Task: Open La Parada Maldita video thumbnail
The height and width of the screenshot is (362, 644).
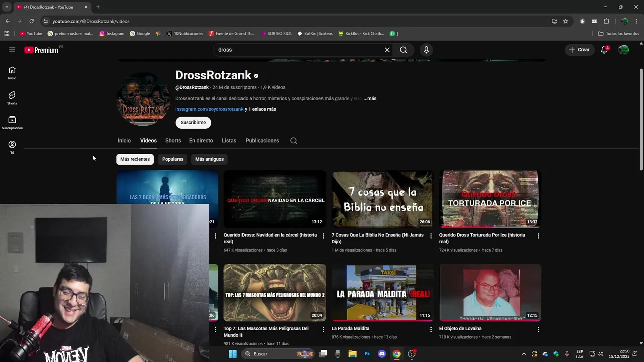Action: (382, 293)
